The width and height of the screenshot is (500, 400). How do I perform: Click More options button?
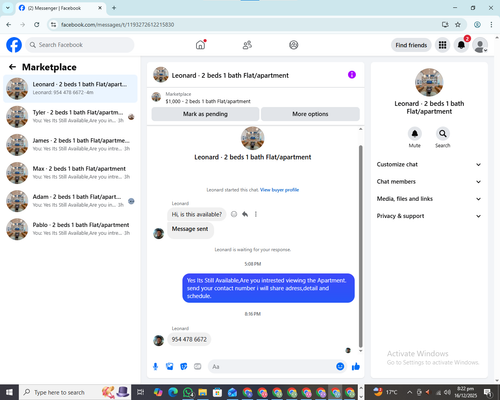coord(310,114)
